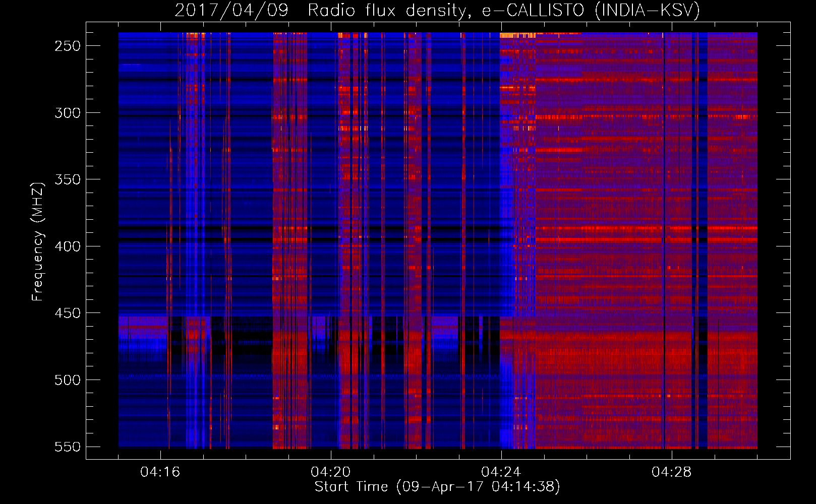
Task: Click the 300 frequency tick label
Action: point(68,113)
